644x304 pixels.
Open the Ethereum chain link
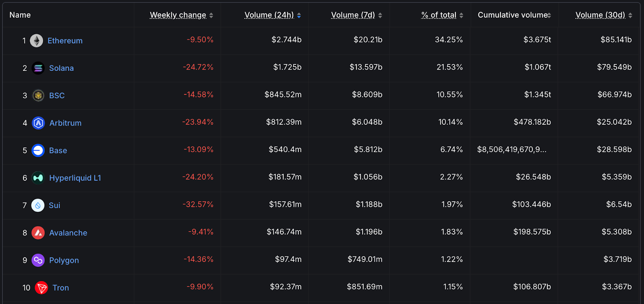(x=65, y=41)
